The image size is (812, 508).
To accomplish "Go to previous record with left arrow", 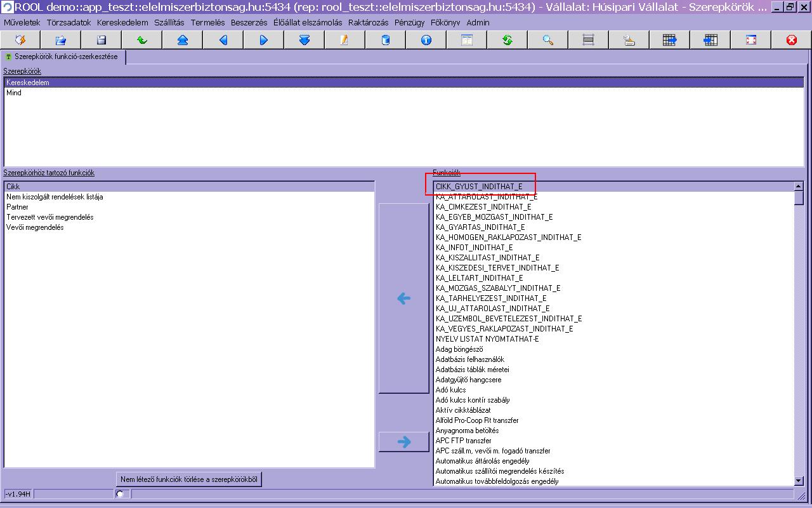I will tap(223, 40).
